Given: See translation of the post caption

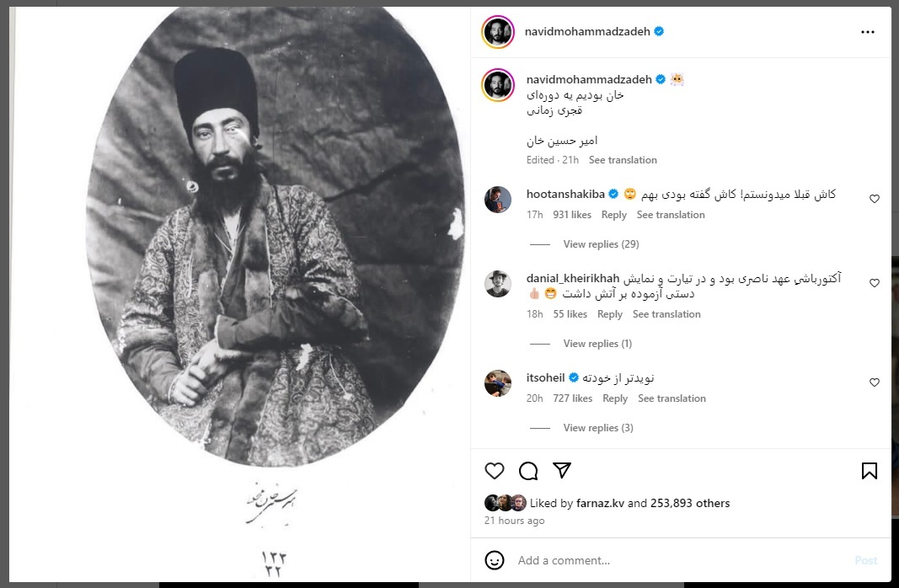Looking at the screenshot, I should click(623, 160).
